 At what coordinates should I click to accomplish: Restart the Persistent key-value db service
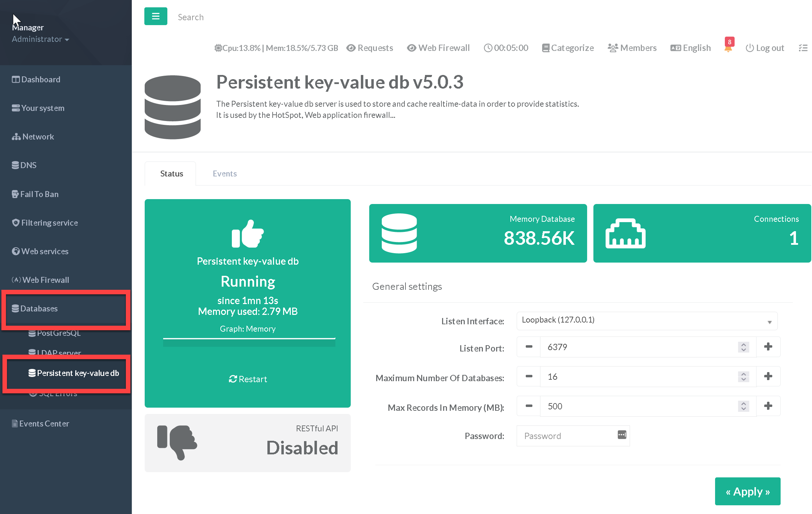[x=248, y=379]
